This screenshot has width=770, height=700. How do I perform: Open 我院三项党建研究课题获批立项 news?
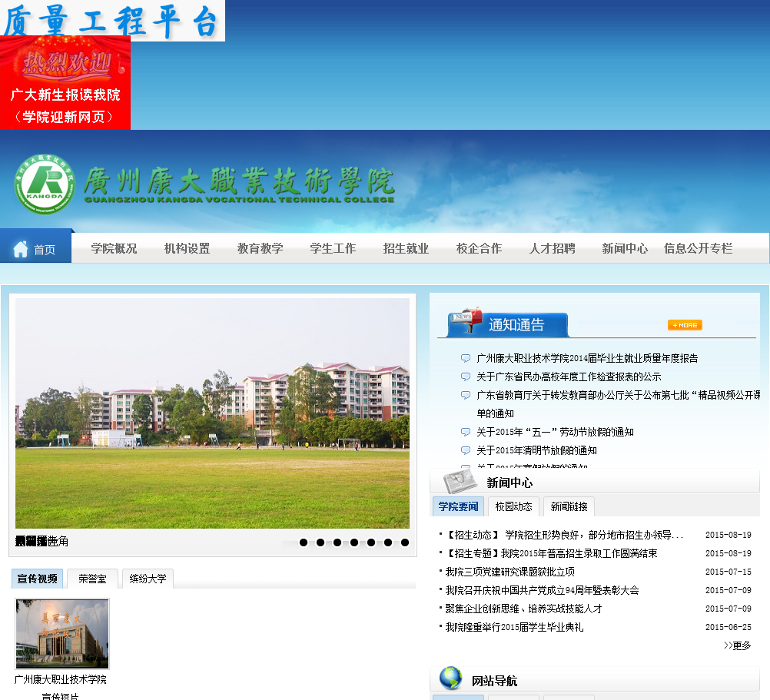[510, 572]
